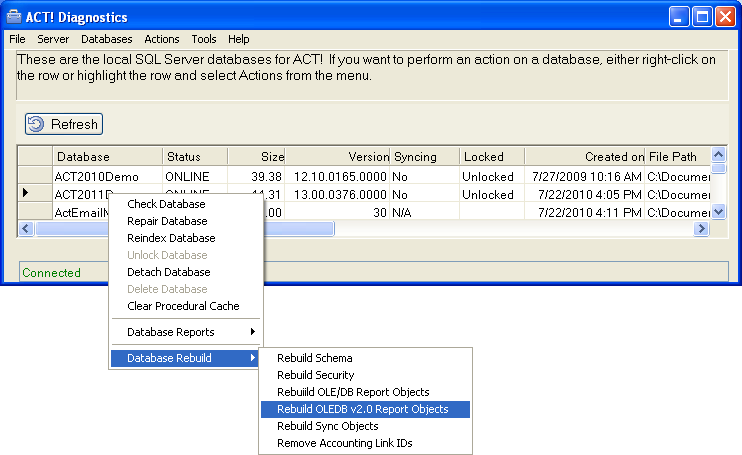The height and width of the screenshot is (455, 742).
Task: Click the current row arrow indicator
Action: click(x=26, y=192)
